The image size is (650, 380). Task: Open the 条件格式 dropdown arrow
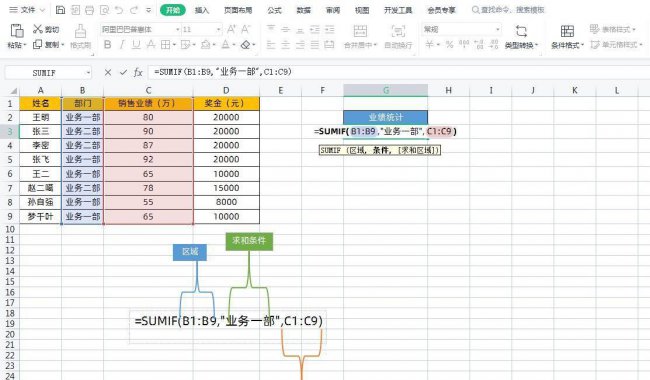(582, 45)
